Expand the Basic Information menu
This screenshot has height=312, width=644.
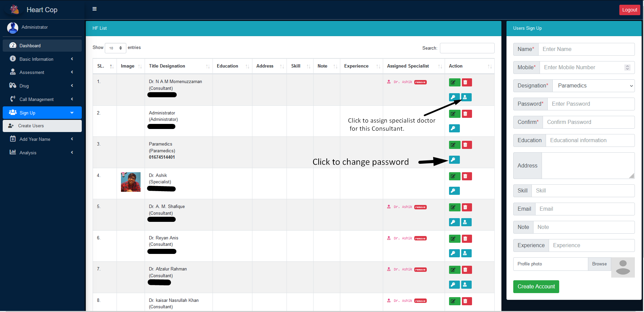tap(42, 59)
